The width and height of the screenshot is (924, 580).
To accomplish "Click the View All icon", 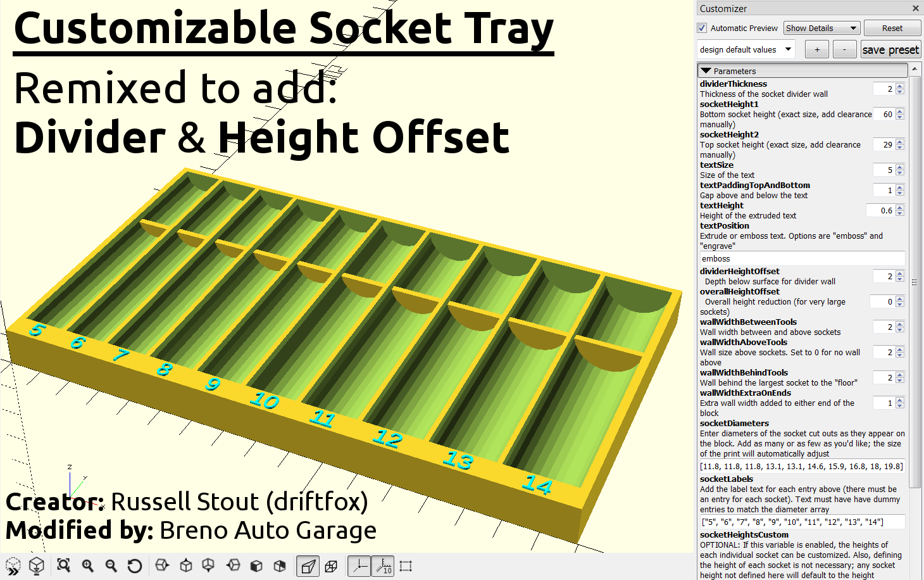I will (x=63, y=565).
